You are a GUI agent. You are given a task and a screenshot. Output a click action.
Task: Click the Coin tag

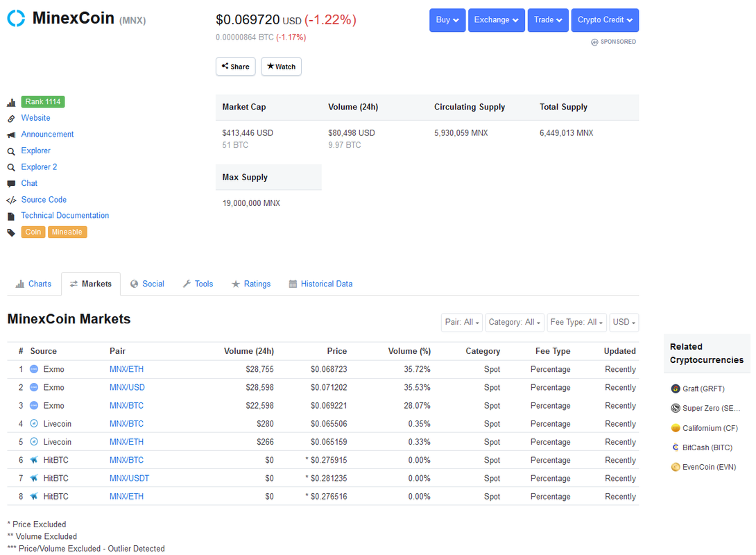33,232
